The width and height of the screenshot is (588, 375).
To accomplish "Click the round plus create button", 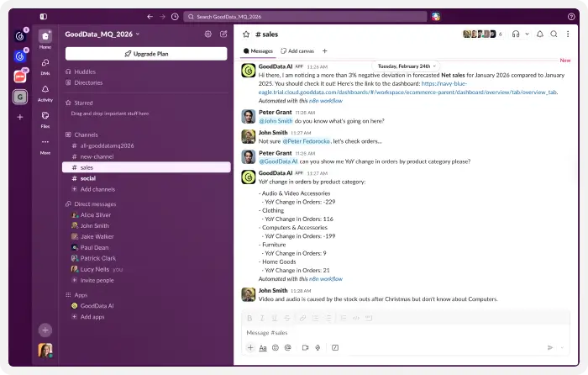I will 45,330.
